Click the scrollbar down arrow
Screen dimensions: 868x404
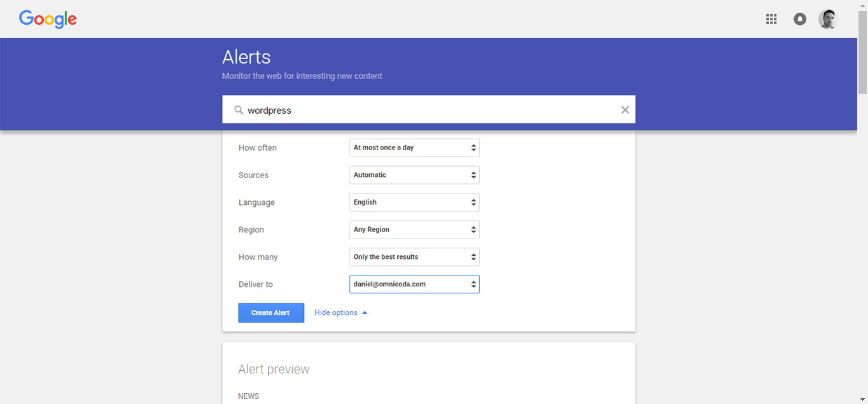pos(862,399)
